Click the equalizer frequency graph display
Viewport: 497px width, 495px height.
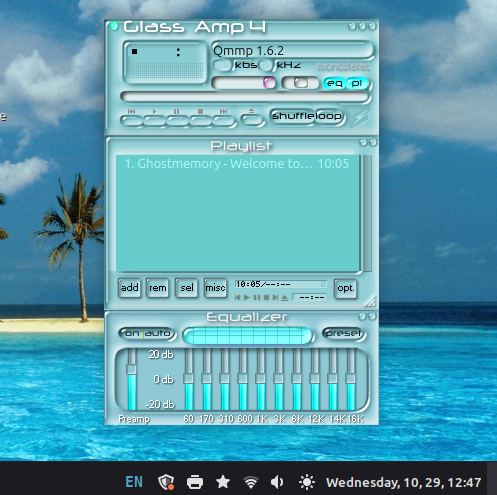point(247,335)
